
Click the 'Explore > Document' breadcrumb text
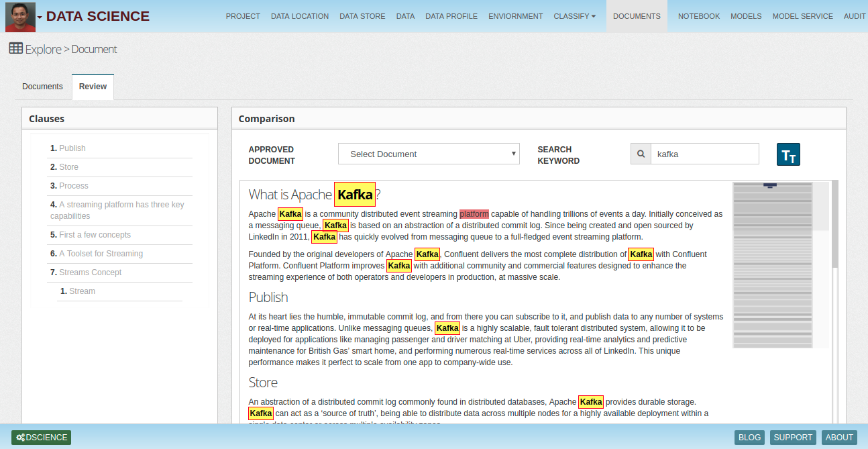tap(71, 49)
